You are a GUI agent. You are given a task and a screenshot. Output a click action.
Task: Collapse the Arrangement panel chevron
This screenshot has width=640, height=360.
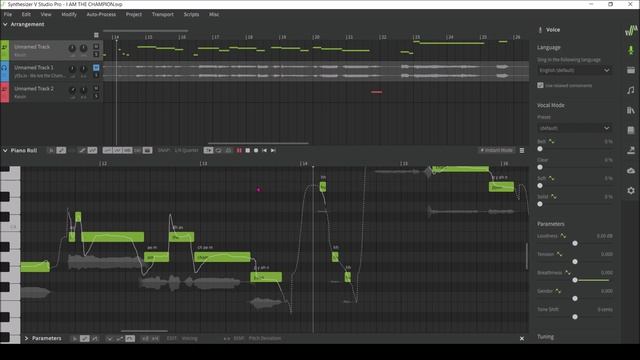pyautogui.click(x=5, y=24)
